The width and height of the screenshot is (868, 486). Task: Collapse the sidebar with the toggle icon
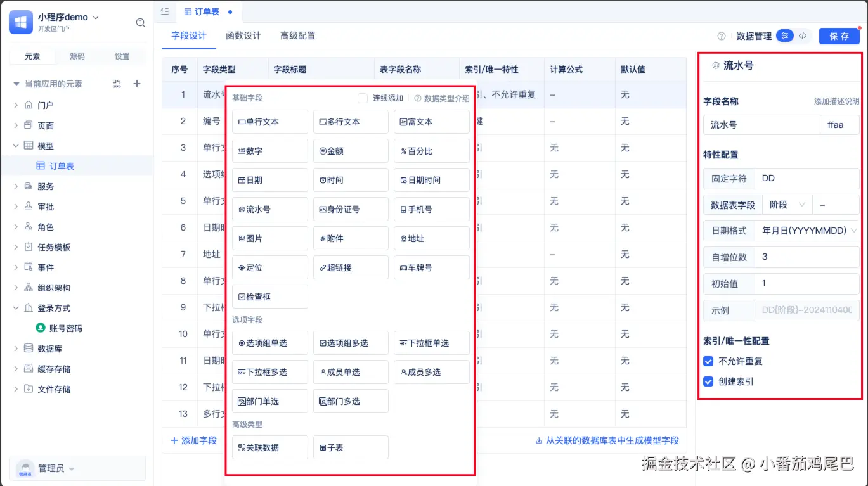[165, 11]
